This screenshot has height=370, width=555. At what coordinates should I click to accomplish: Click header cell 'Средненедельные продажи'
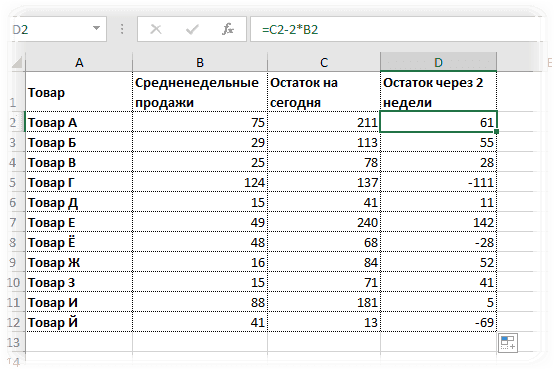click(x=200, y=92)
